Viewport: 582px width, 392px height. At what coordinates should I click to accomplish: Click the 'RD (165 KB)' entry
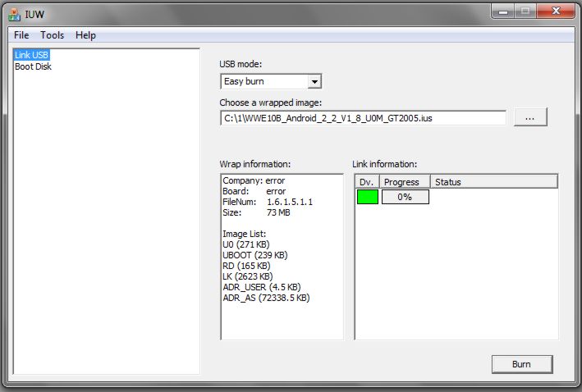tap(246, 267)
